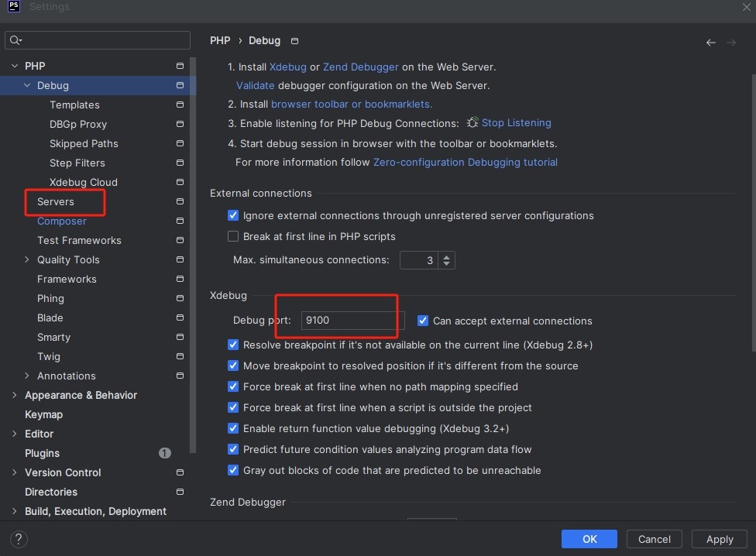The height and width of the screenshot is (556, 756).
Task: Open the Zero-configuration Debugging tutorial link
Action: (465, 163)
